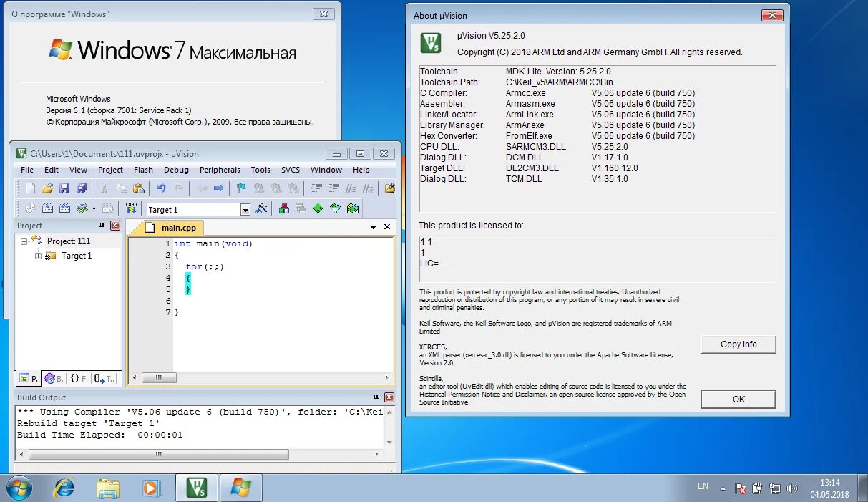
Task: Open Windows Explorer from the taskbar
Action: pos(108,488)
